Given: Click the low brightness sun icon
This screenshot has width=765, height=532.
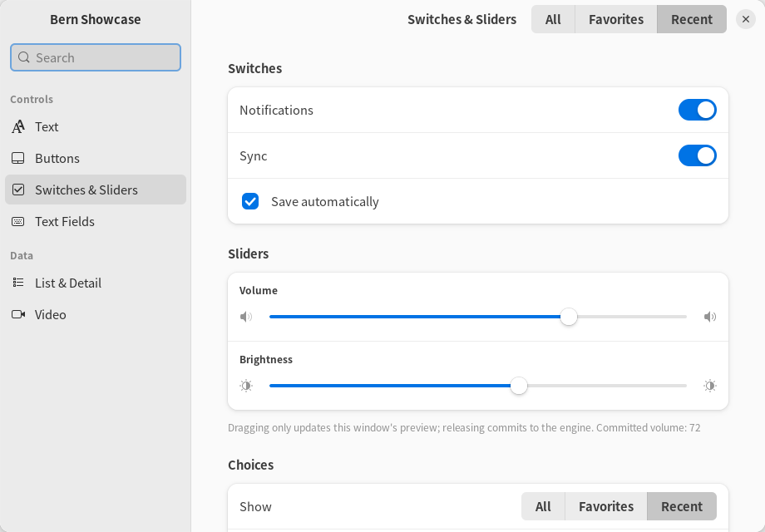Looking at the screenshot, I should [246, 387].
